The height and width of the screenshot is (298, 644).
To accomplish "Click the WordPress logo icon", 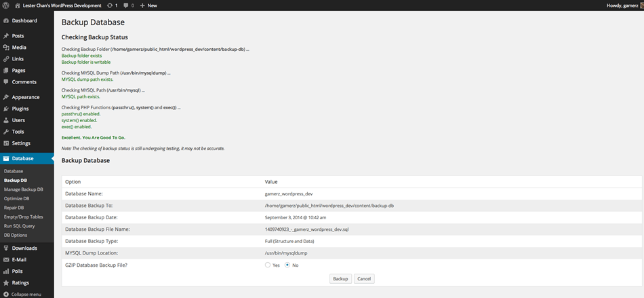I will pos(5,5).
